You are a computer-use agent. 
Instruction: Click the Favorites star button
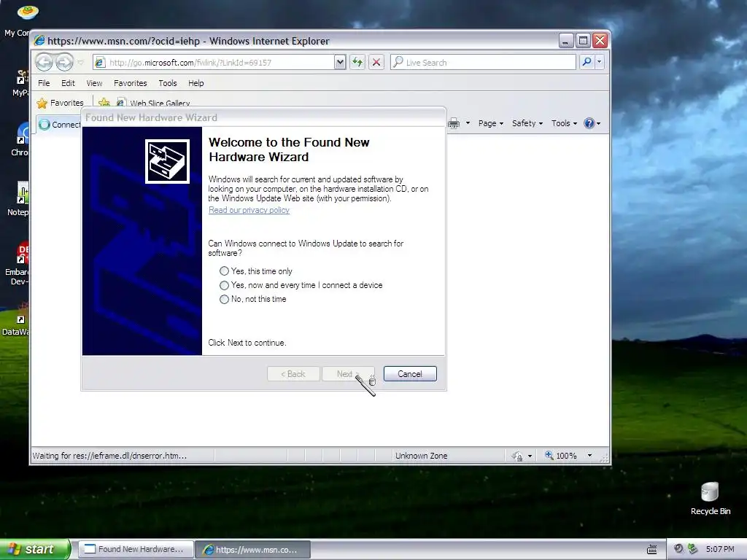tap(60, 103)
